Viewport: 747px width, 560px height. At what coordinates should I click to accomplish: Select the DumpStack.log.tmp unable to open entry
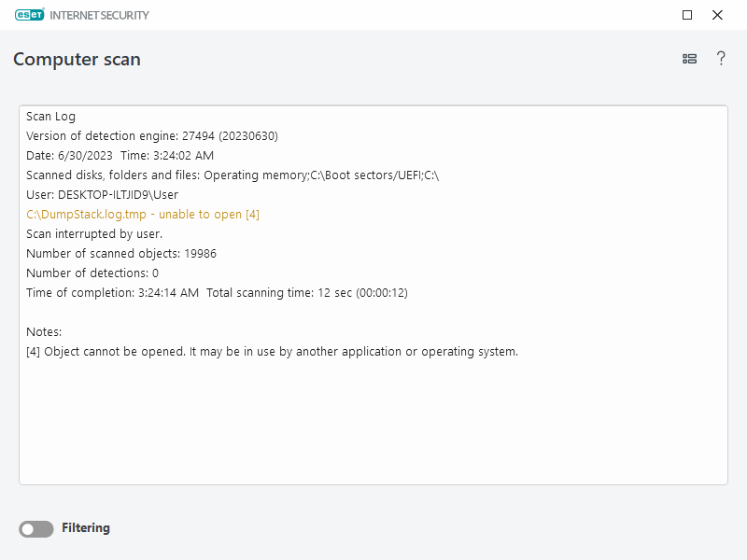pyautogui.click(x=143, y=215)
